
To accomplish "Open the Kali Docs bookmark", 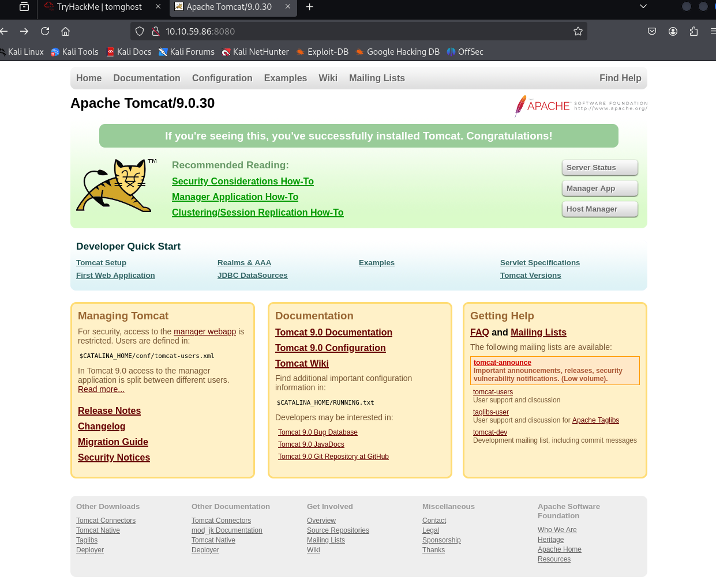I will (129, 52).
